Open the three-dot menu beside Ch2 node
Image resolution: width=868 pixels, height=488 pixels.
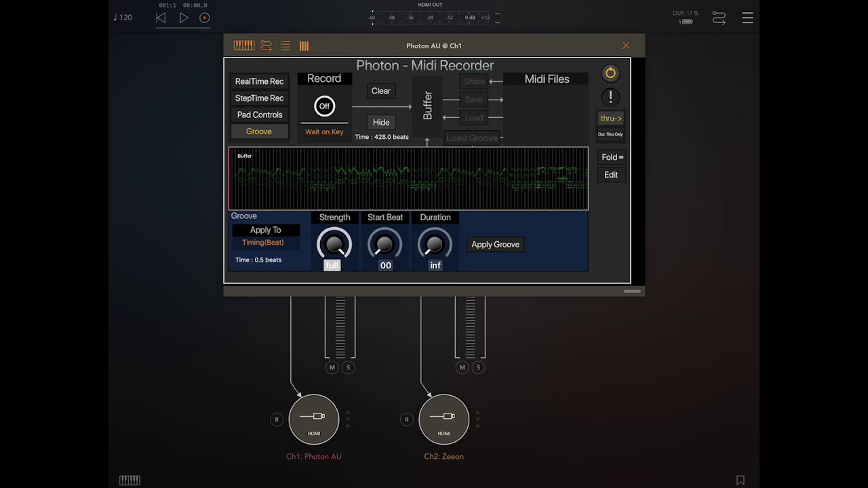pyautogui.click(x=478, y=419)
